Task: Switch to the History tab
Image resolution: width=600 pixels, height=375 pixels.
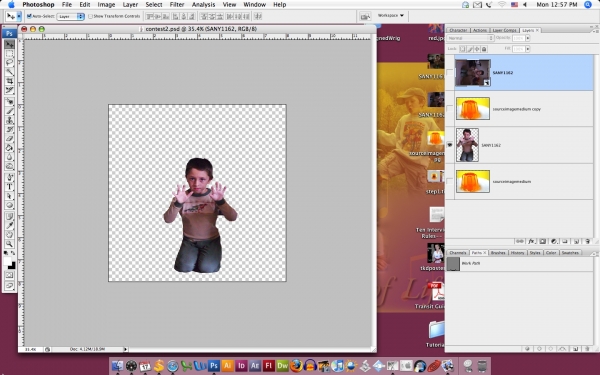Action: point(517,253)
